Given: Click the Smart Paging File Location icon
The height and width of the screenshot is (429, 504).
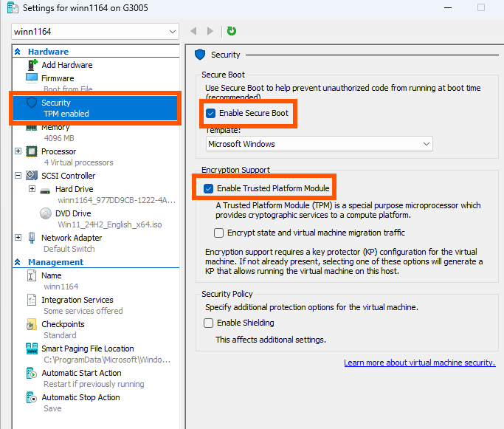Looking at the screenshot, I should (x=32, y=349).
